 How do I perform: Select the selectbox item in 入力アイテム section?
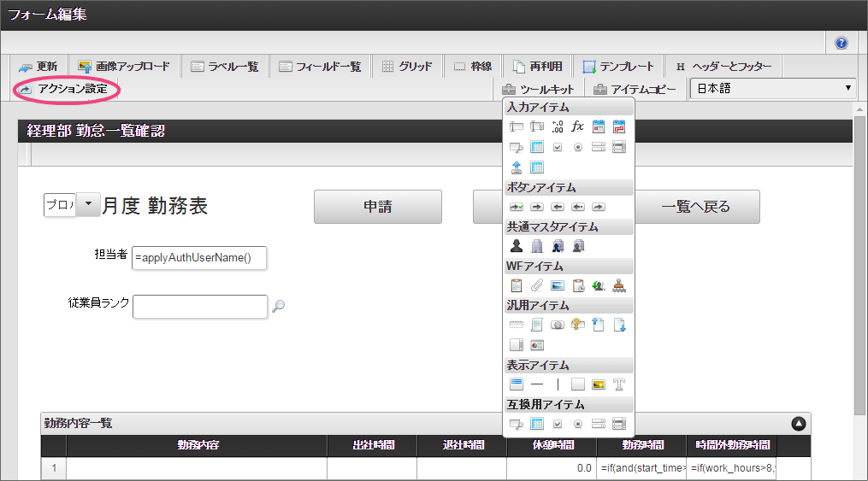click(599, 147)
